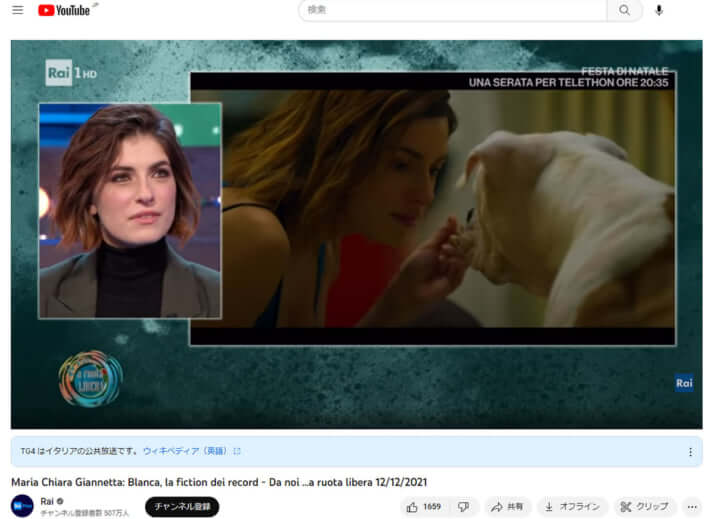Click the チャンネル登録 subscribe button
This screenshot has width=714, height=519.
[x=182, y=507]
